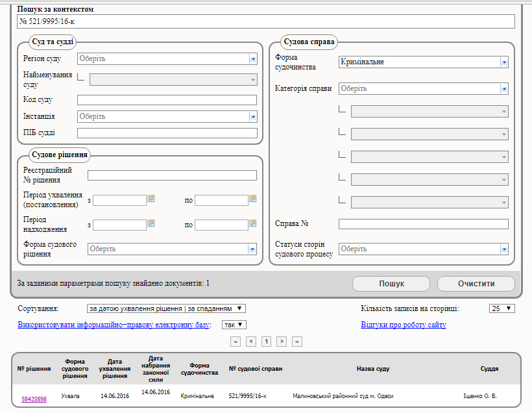
Task: Open the Категорія справи dropdown
Action: click(503, 89)
